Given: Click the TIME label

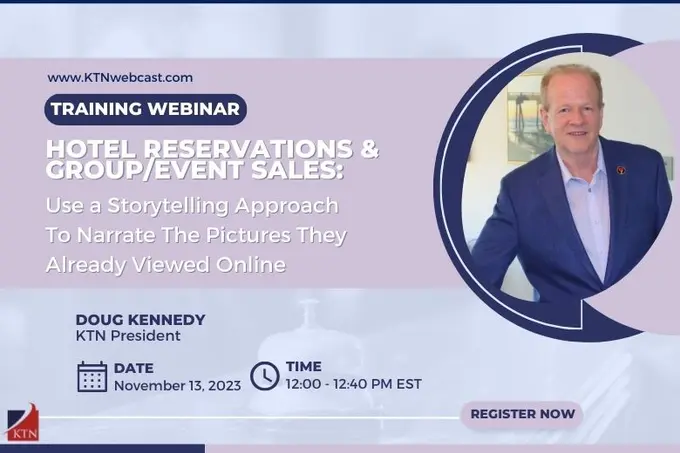Looking at the screenshot, I should tap(304, 366).
